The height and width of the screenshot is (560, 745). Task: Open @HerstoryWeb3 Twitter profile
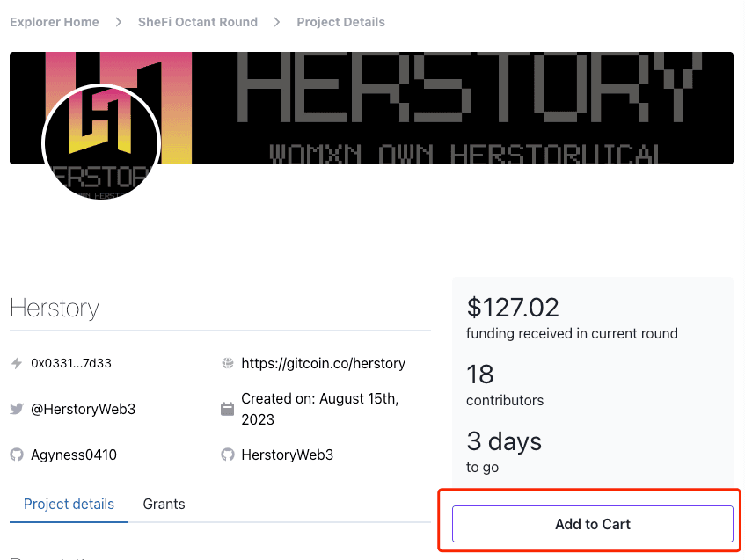[x=84, y=409]
